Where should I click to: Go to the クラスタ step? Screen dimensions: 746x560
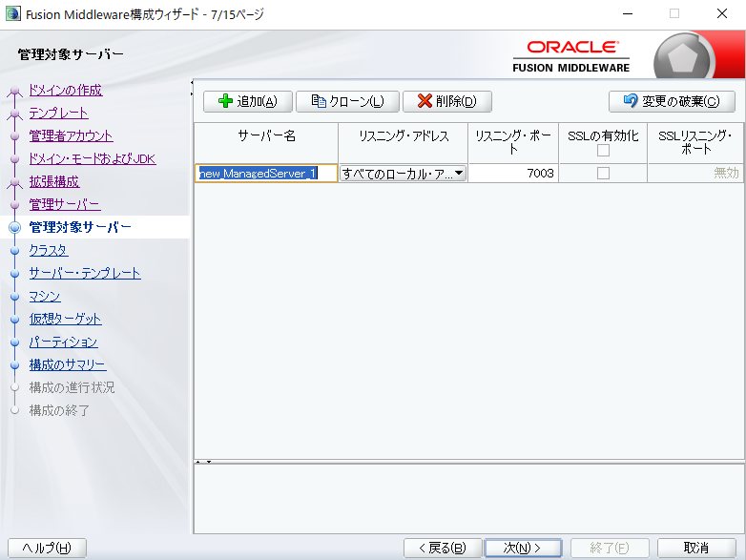click(49, 251)
